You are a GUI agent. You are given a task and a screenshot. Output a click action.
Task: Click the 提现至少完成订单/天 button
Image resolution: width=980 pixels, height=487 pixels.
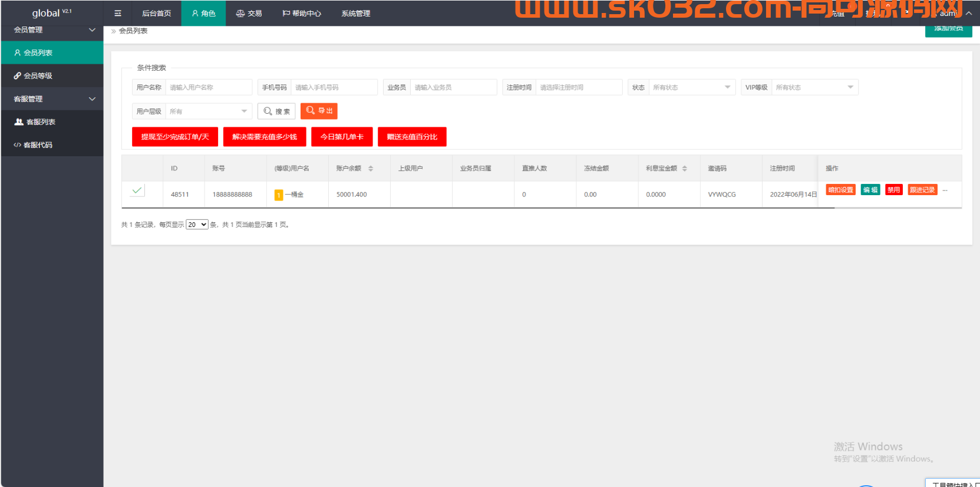pos(175,137)
